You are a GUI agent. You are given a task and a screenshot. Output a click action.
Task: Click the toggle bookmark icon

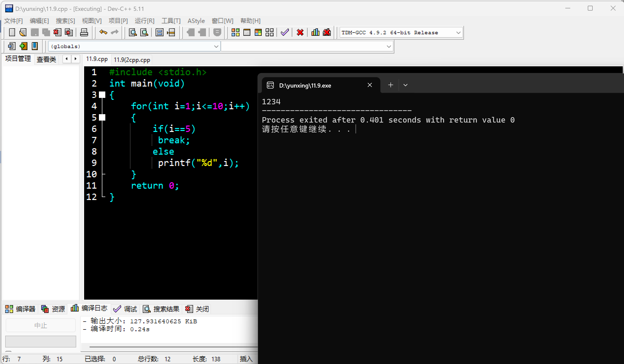coord(35,46)
